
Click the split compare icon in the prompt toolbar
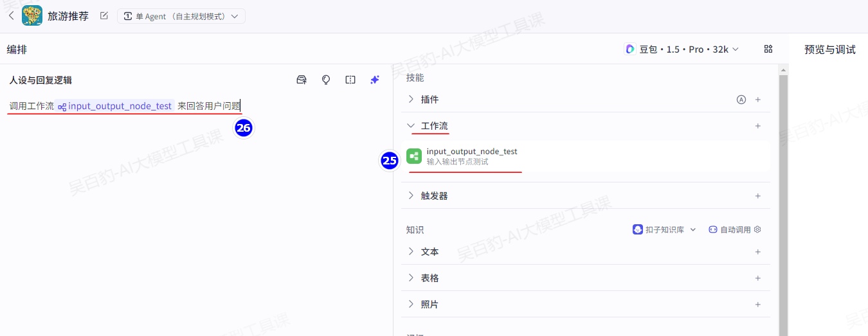click(x=350, y=80)
